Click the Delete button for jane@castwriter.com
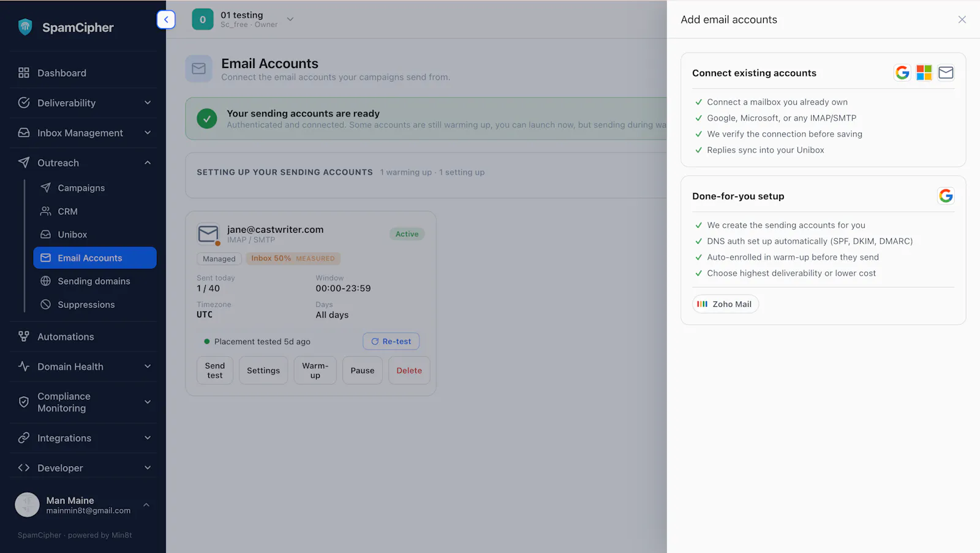The image size is (980, 553). (x=409, y=371)
